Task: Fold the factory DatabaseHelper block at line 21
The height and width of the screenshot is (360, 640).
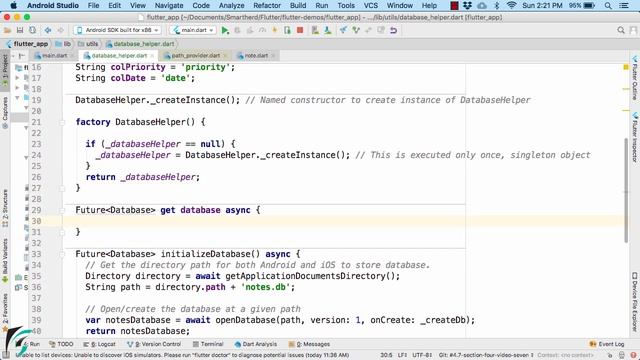Action: (62, 122)
